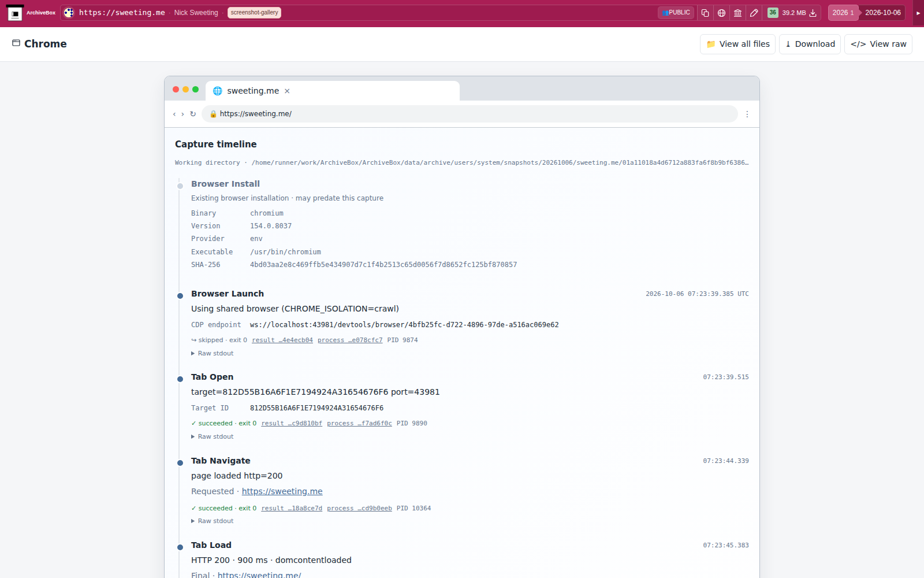
Task: Click the padlock icon in address bar
Action: pyautogui.click(x=213, y=114)
